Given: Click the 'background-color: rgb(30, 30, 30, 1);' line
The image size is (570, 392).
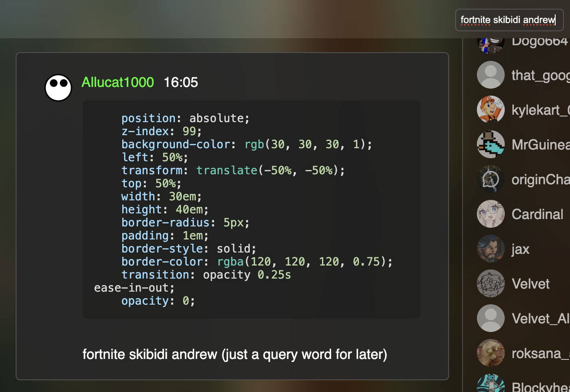Looking at the screenshot, I should click(x=247, y=144).
